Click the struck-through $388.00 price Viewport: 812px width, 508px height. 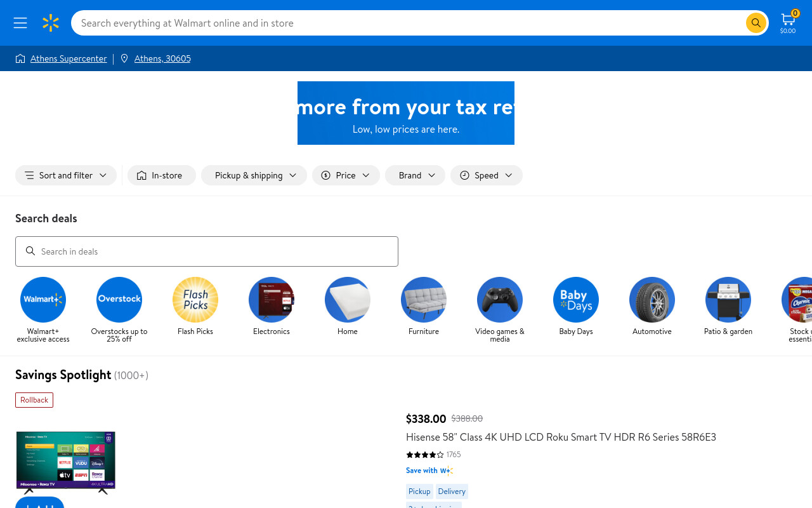[x=467, y=418]
